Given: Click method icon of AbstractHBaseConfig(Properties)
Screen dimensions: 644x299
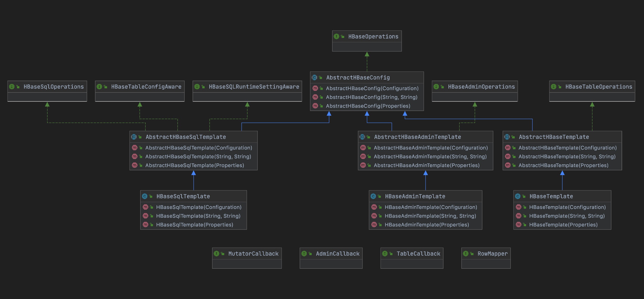Looking at the screenshot, I should click(x=315, y=106).
